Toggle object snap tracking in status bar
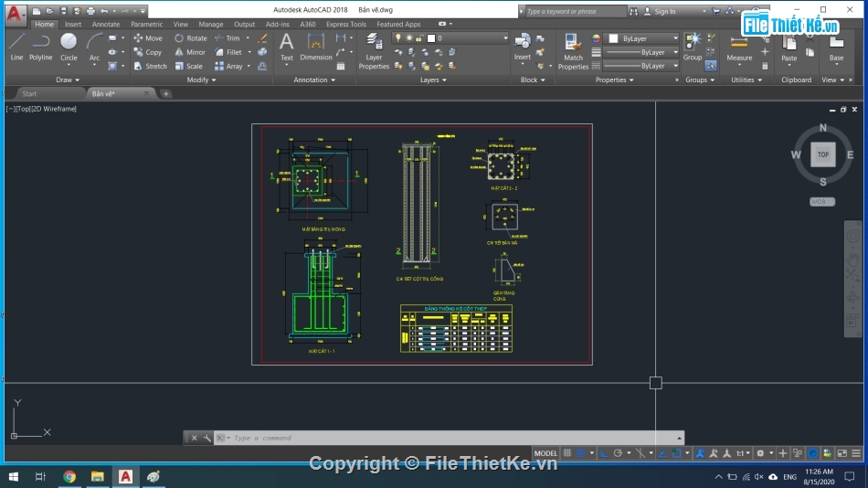The height and width of the screenshot is (488, 868). tap(662, 453)
